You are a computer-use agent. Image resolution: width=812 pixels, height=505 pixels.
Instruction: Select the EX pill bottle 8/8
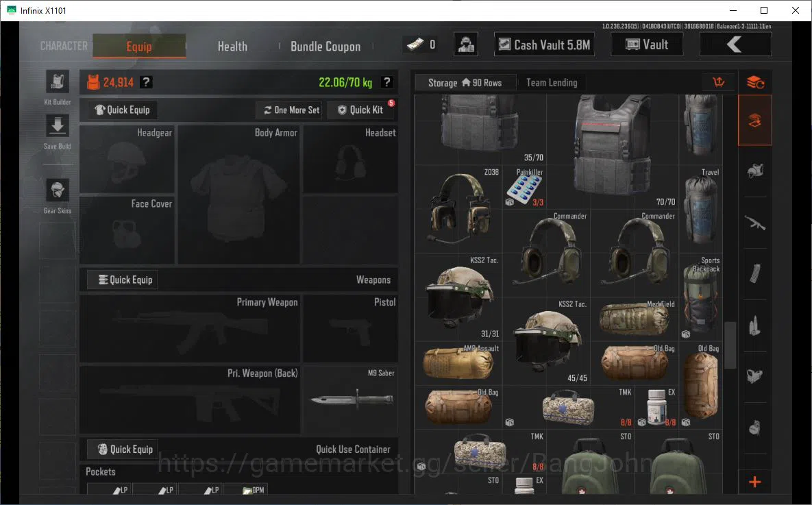pyautogui.click(x=656, y=406)
